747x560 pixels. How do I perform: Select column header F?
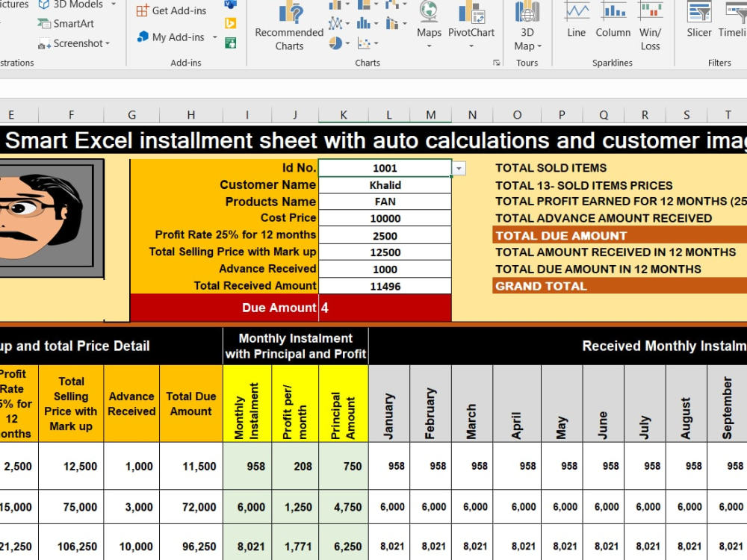click(x=71, y=115)
